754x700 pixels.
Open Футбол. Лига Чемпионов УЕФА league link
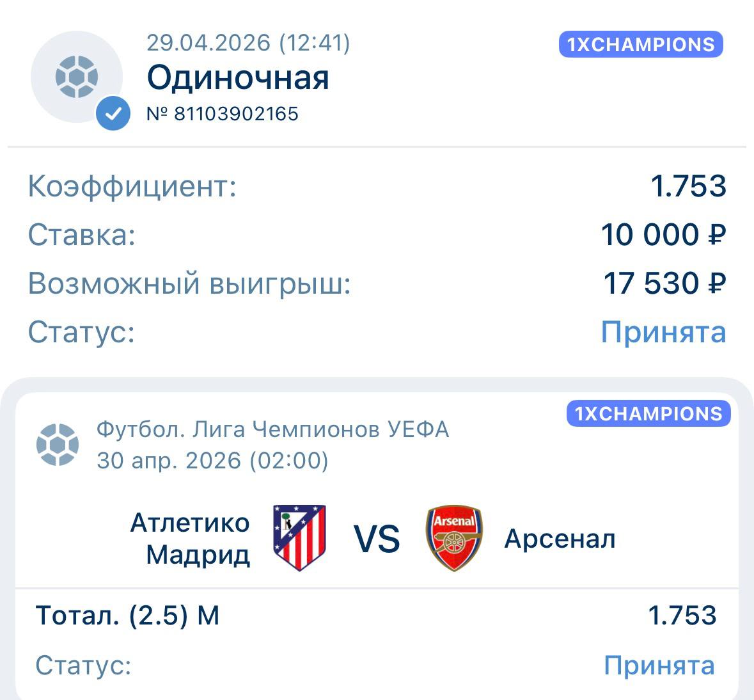272,429
